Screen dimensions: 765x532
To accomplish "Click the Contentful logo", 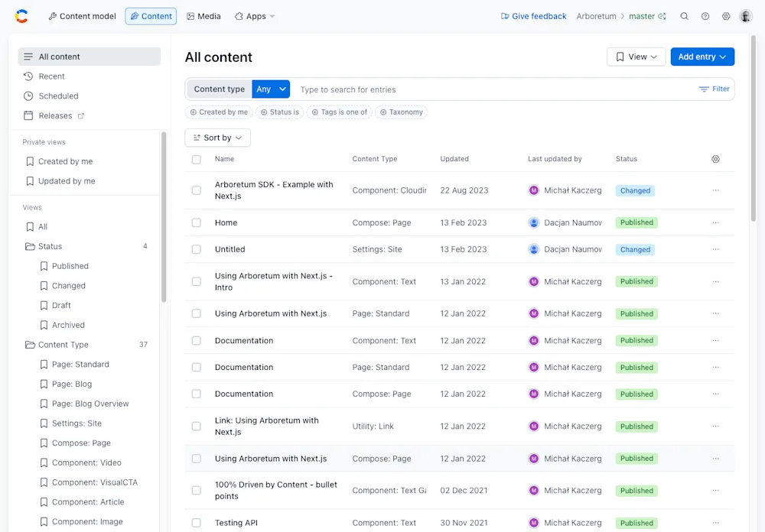I will (x=20, y=15).
